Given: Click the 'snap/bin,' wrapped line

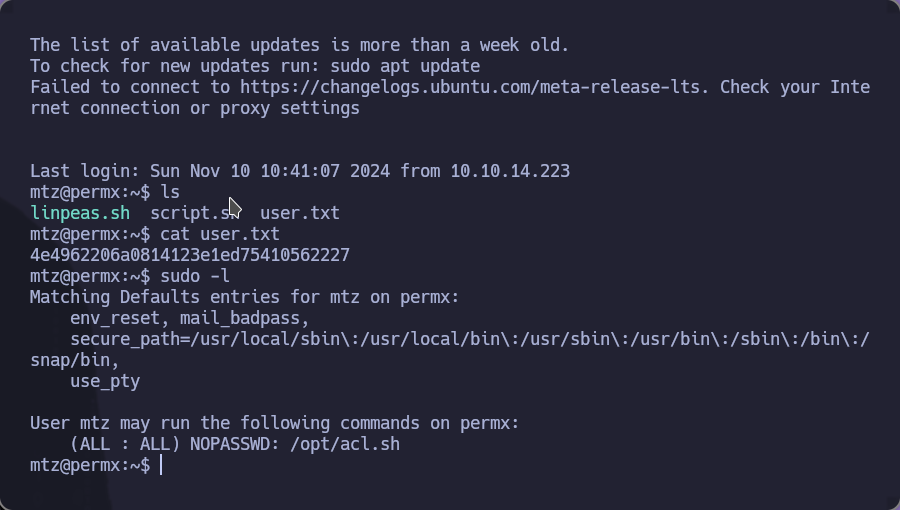Looking at the screenshot, I should 75,360.
